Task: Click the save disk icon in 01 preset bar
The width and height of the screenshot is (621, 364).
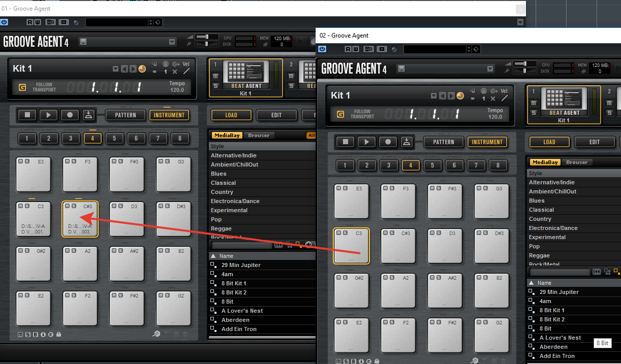Action: (83, 42)
